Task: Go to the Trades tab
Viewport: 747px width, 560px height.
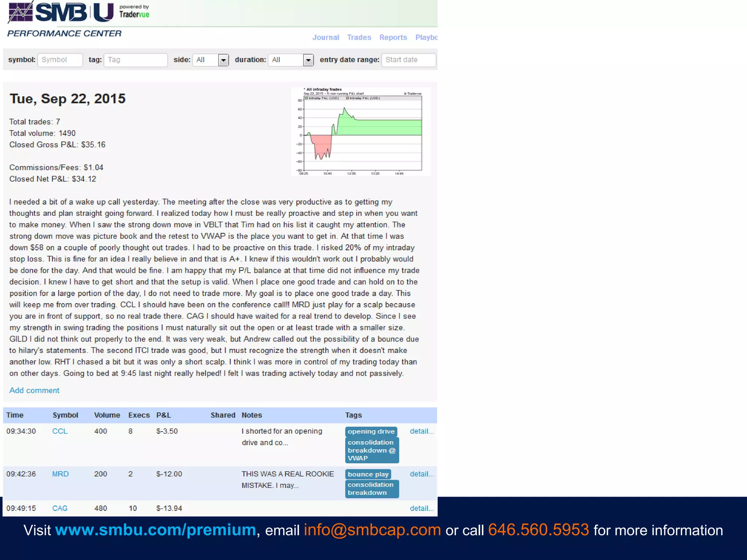Action: coord(359,37)
